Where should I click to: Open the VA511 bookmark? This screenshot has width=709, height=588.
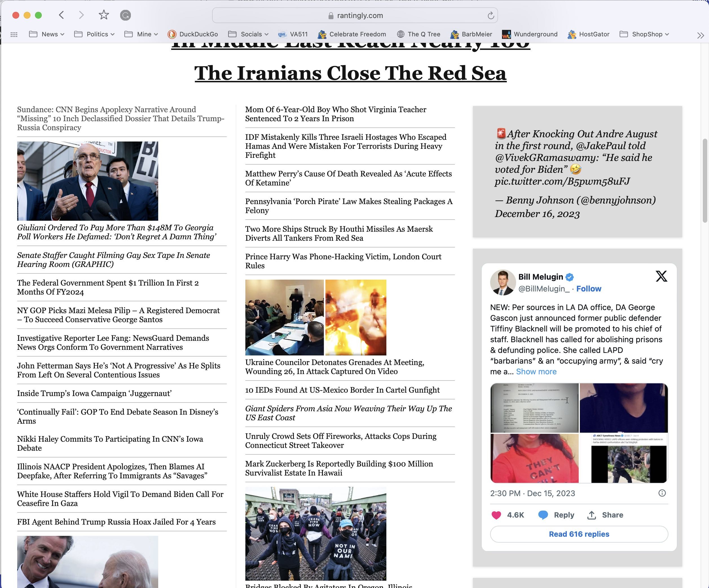[x=293, y=34]
